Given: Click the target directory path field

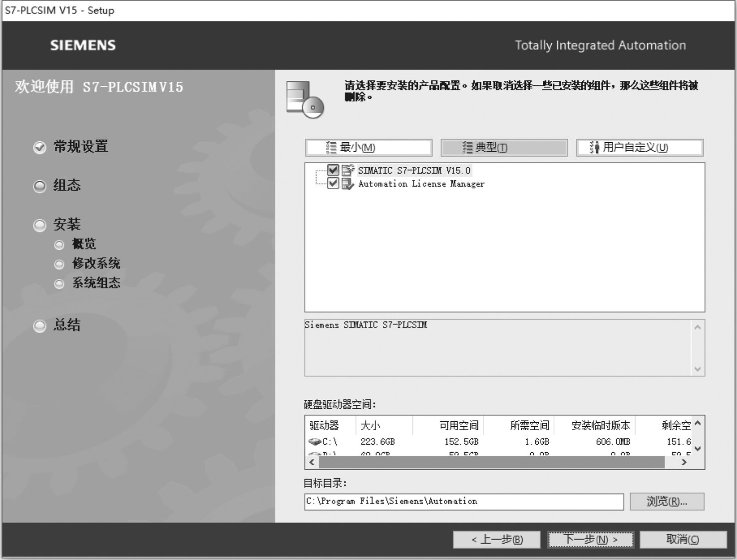Looking at the screenshot, I should point(464,502).
